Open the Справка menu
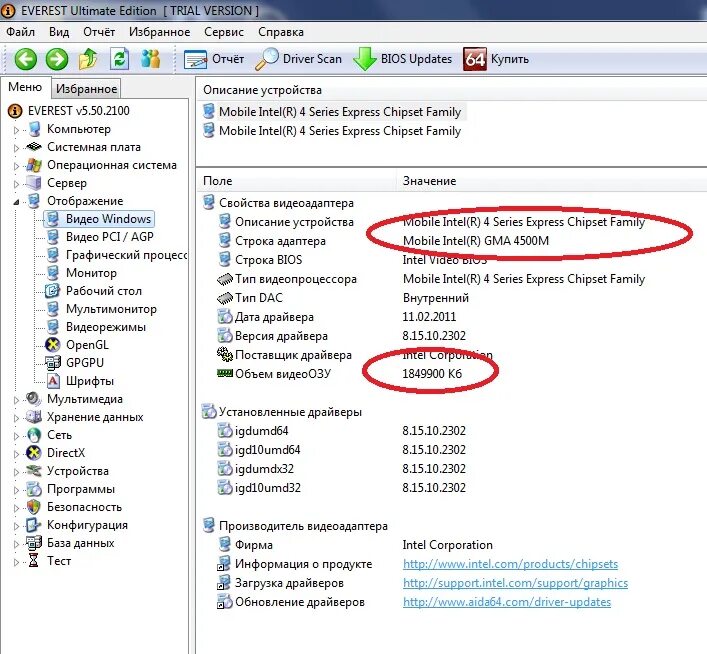Image resolution: width=707 pixels, height=654 pixels. (x=281, y=32)
